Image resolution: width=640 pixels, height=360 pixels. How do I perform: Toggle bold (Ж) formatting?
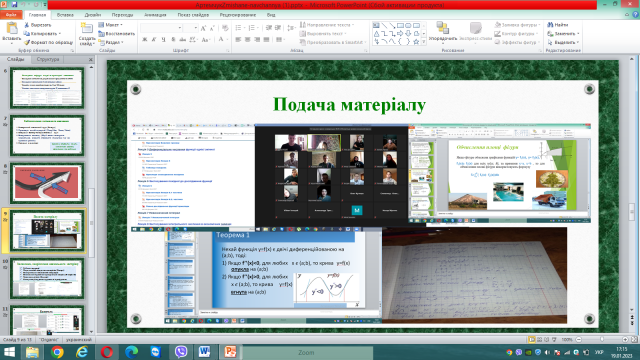tap(144, 40)
